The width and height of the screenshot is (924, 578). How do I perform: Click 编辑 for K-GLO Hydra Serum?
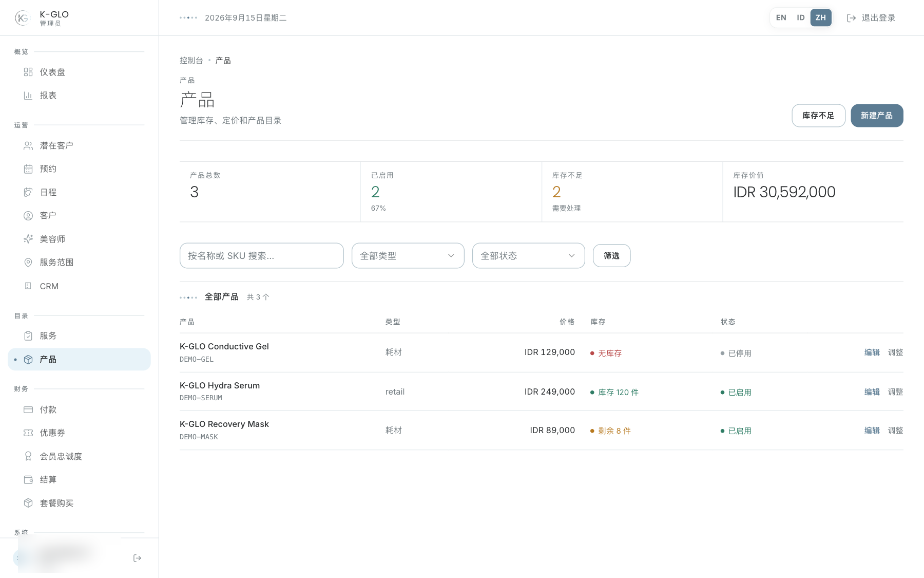pyautogui.click(x=872, y=392)
